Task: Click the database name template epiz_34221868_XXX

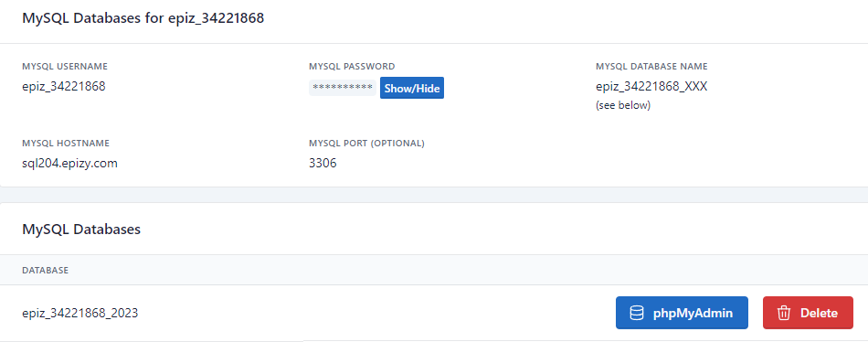Action: click(651, 87)
